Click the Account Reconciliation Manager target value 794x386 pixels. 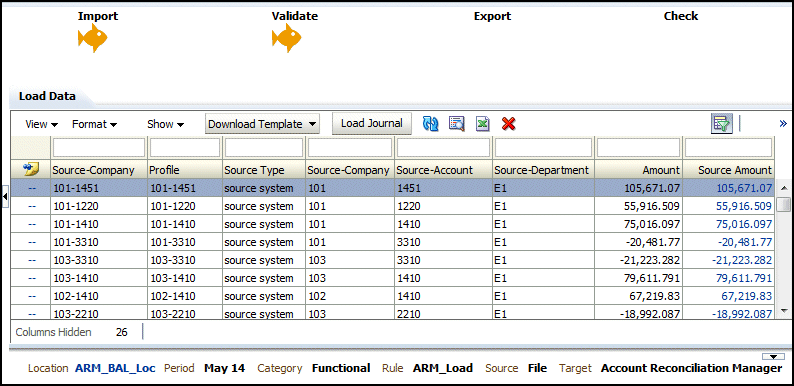pyautogui.click(x=691, y=368)
